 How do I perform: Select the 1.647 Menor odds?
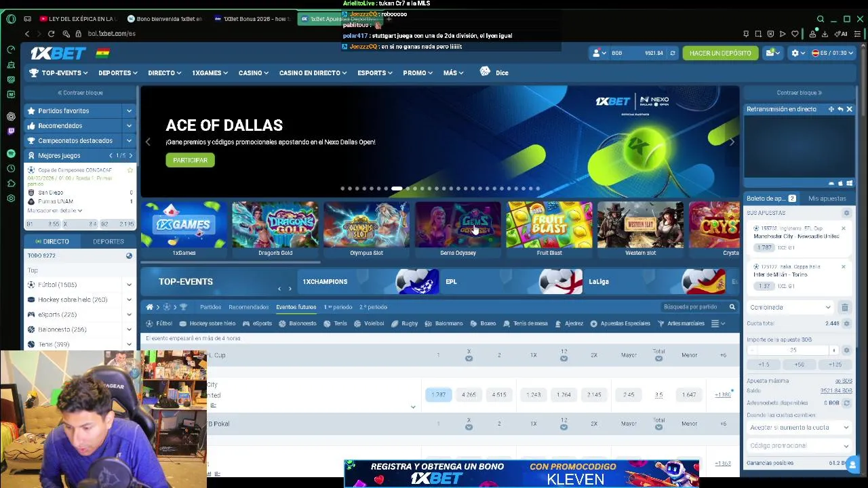[x=689, y=394]
